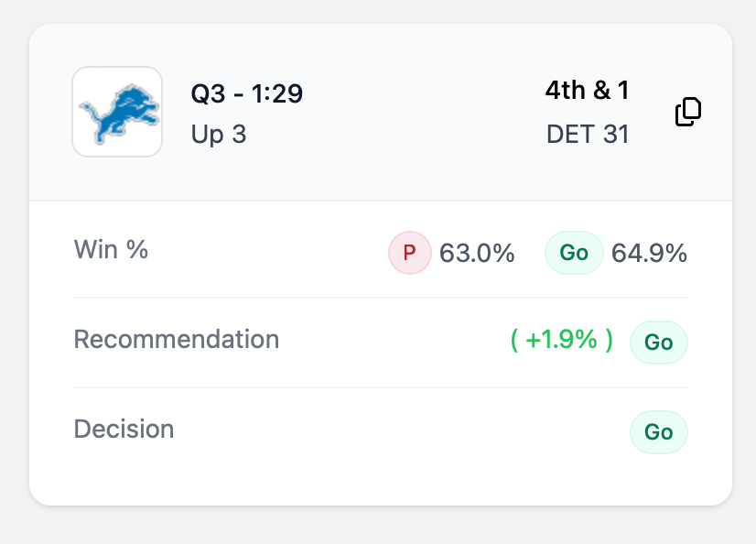Screen dimensions: 756x544
Task: Click the red P punt badge
Action: click(409, 253)
